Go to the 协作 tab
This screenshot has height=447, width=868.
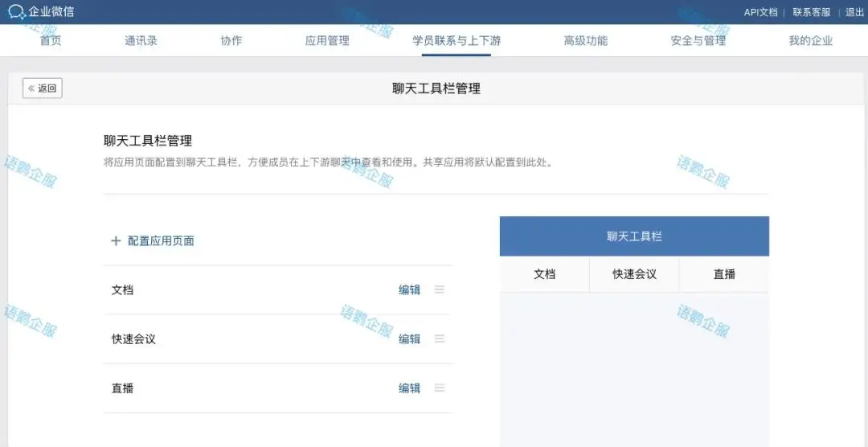point(231,41)
